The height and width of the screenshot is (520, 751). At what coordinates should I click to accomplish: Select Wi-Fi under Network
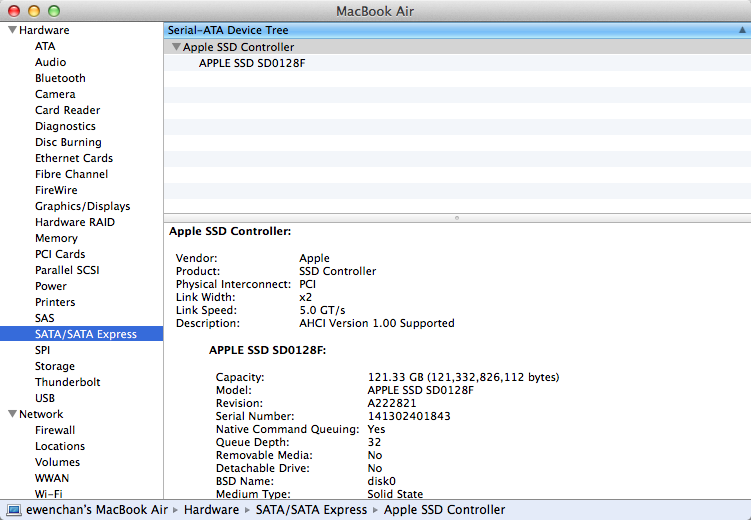pyautogui.click(x=49, y=494)
